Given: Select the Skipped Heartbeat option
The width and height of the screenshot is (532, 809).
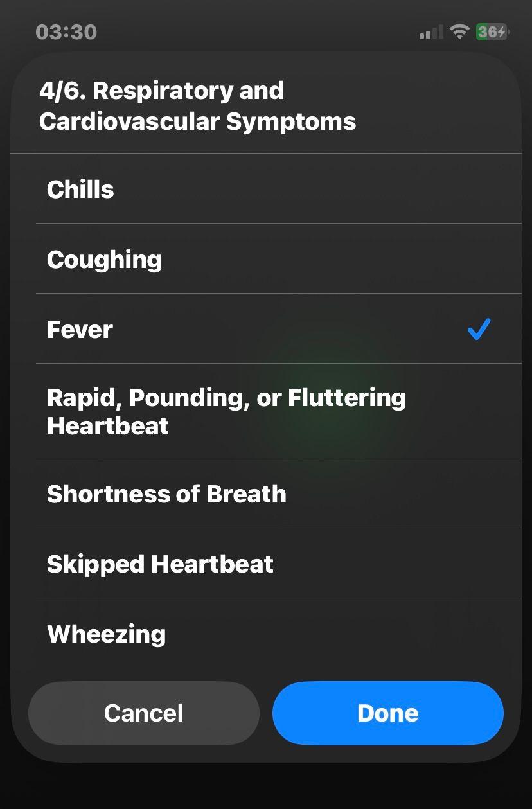Looking at the screenshot, I should [266, 564].
